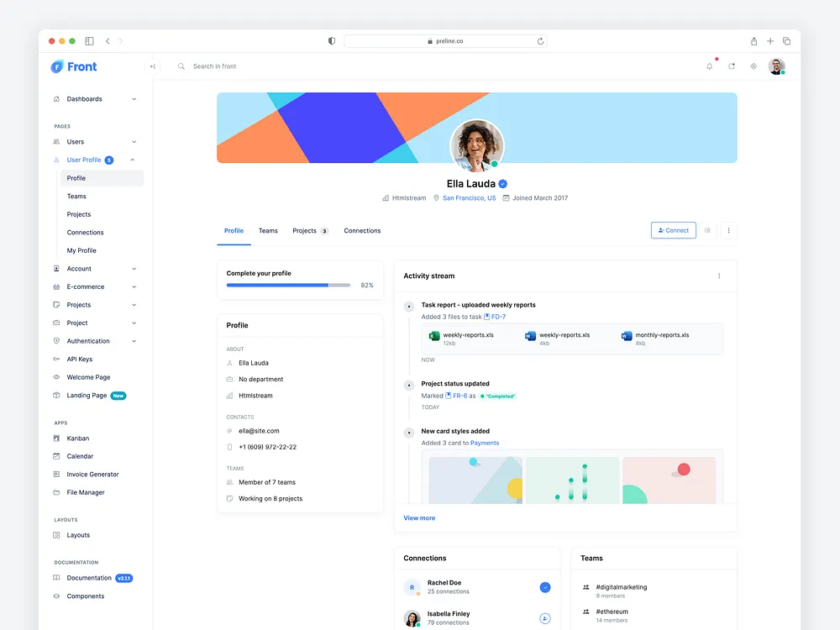The image size is (840, 630).
Task: Click the activity refresh icon in header
Action: pos(731,66)
